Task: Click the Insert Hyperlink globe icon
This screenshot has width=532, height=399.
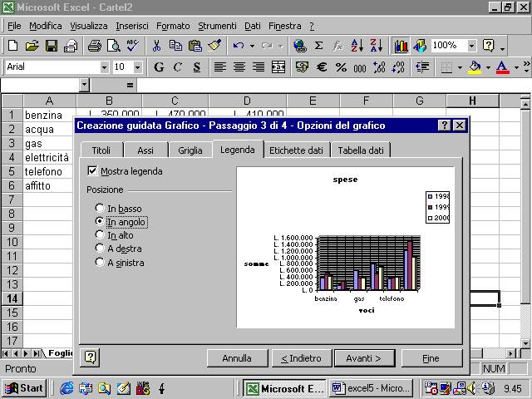Action: click(x=299, y=46)
